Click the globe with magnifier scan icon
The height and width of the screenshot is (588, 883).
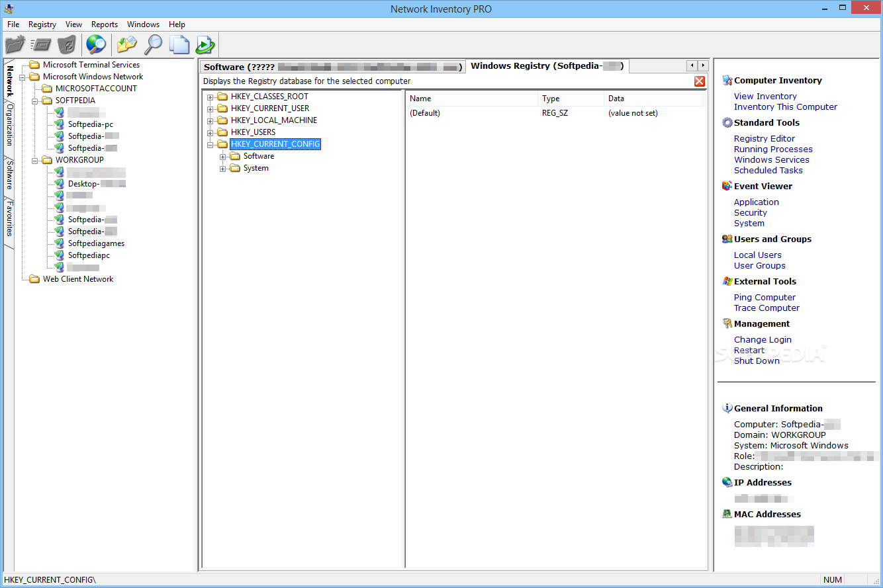click(96, 45)
